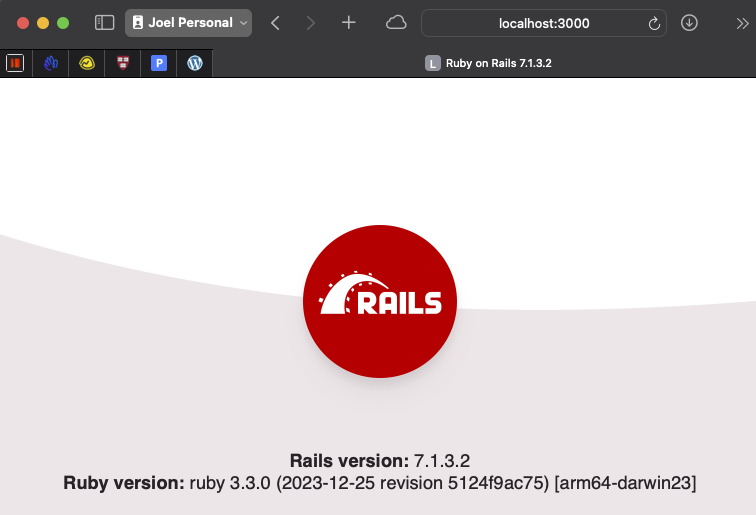Click the green full-screen window button

(x=63, y=22)
